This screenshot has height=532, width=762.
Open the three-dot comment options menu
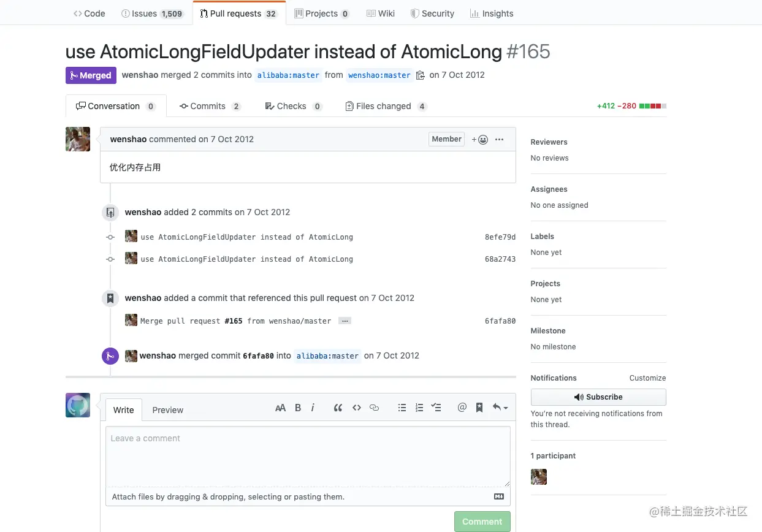[x=499, y=140]
